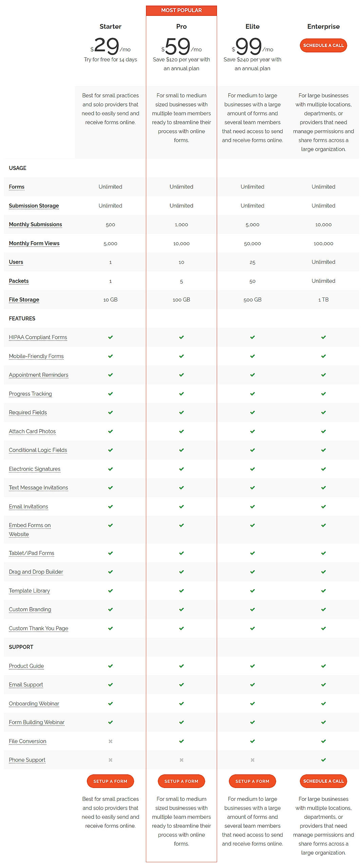The height and width of the screenshot is (868, 363).
Task: Open the Template Library definition
Action: [x=29, y=591]
